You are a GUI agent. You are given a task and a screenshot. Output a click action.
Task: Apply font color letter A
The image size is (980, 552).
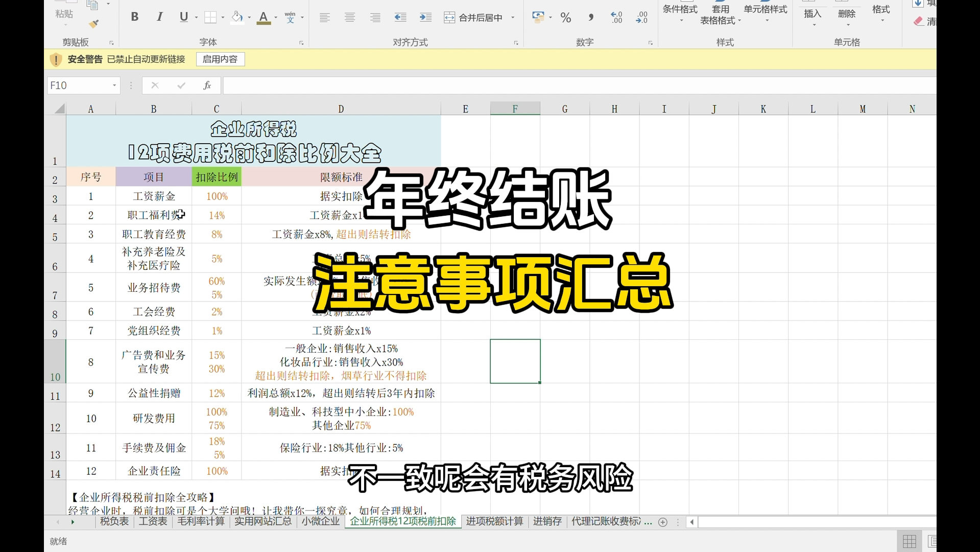tap(264, 17)
